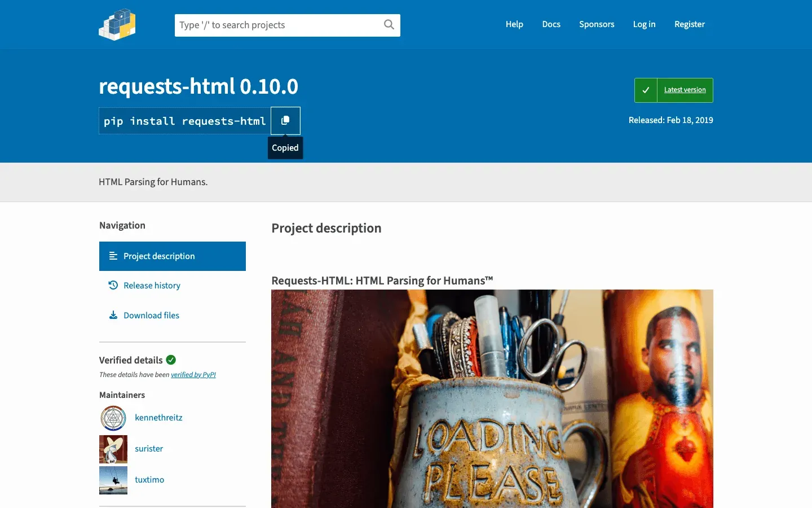This screenshot has height=508, width=812.
Task: Copy pip install command to clipboard
Action: pyautogui.click(x=285, y=121)
